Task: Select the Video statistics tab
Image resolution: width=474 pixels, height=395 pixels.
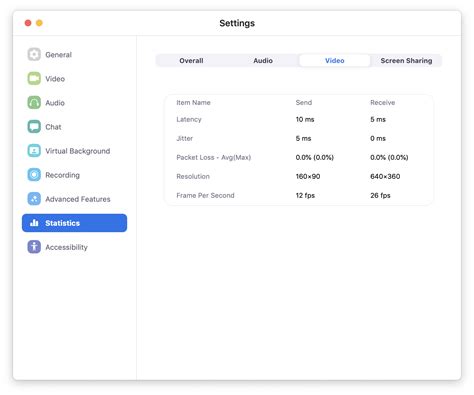Action: tap(335, 61)
